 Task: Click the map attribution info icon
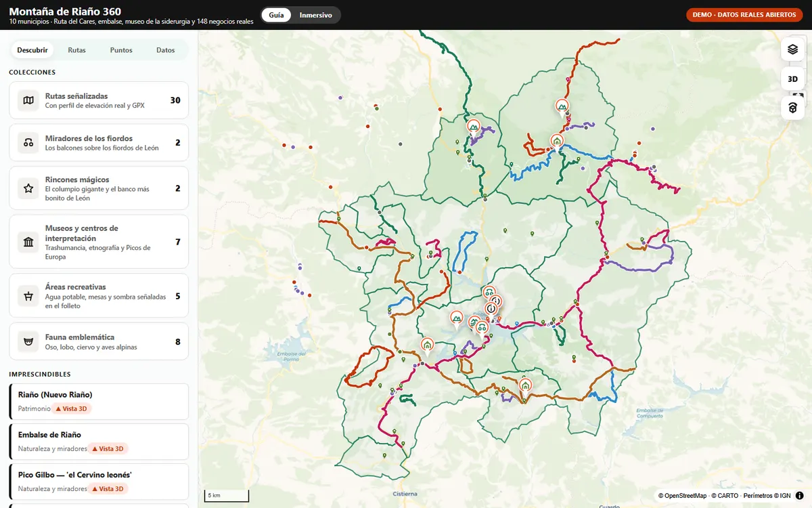pyautogui.click(x=800, y=495)
